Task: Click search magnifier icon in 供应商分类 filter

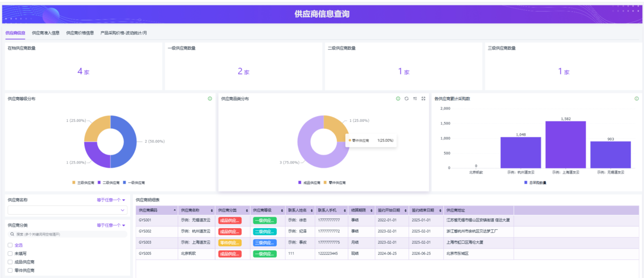Action: click(x=12, y=235)
